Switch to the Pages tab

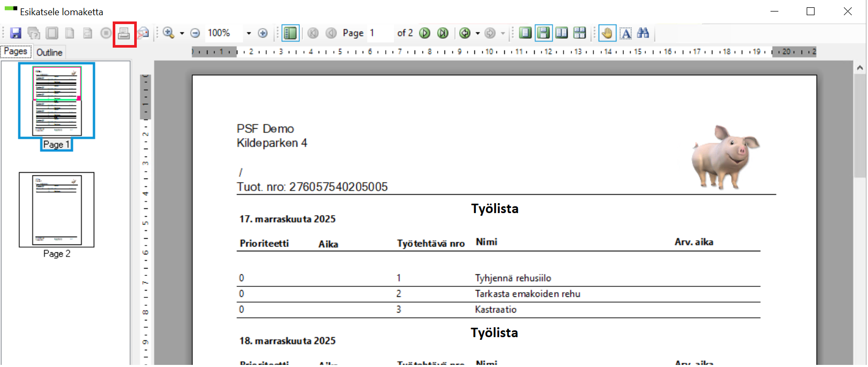(16, 51)
